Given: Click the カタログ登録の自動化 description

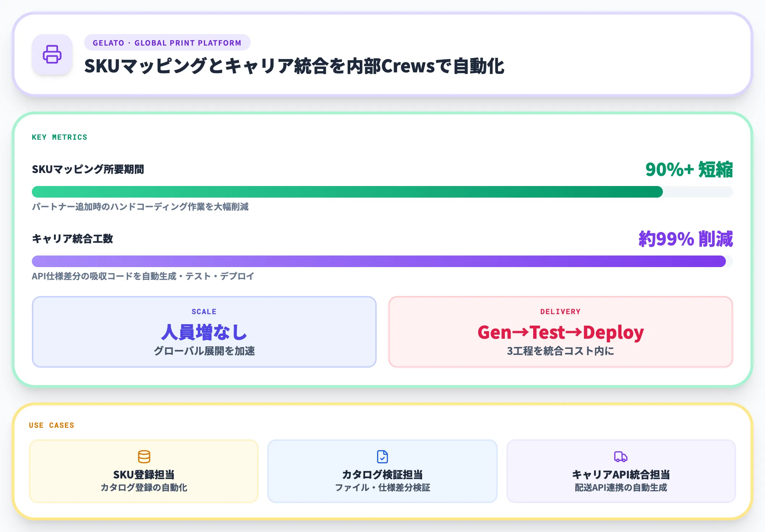Looking at the screenshot, I should [x=144, y=487].
